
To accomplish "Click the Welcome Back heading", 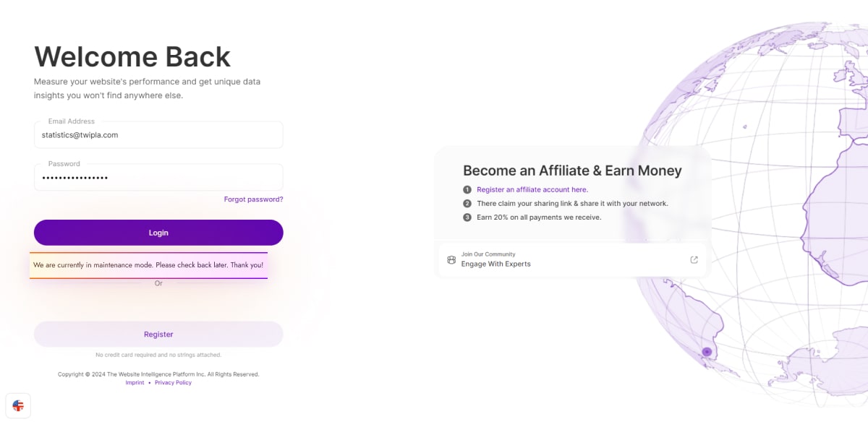I will (x=132, y=57).
